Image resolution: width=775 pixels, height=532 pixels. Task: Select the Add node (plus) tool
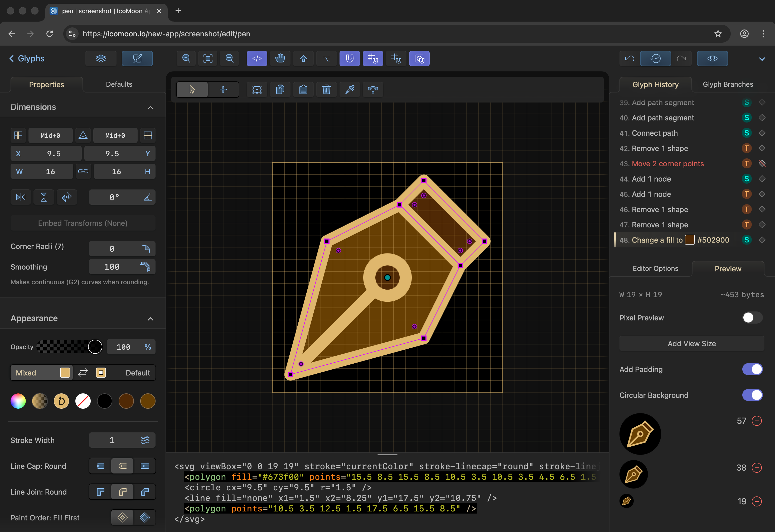click(223, 89)
